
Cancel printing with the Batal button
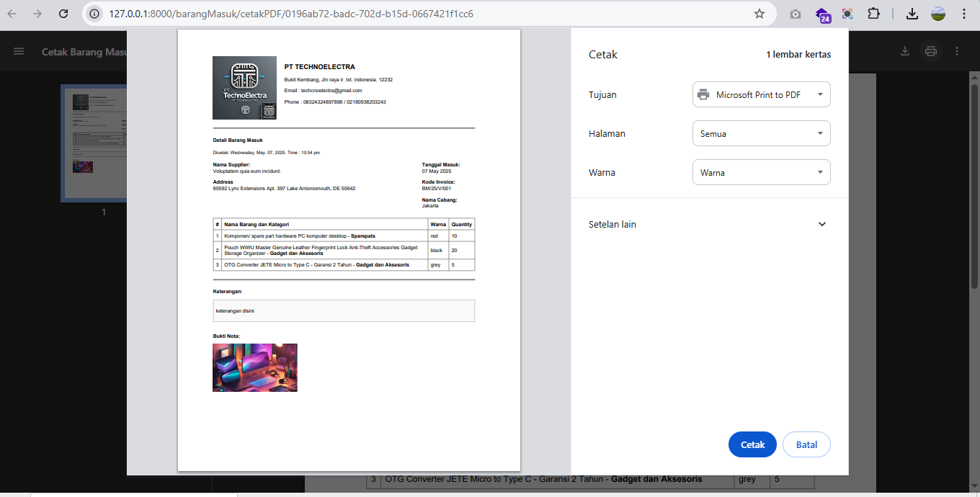click(806, 444)
